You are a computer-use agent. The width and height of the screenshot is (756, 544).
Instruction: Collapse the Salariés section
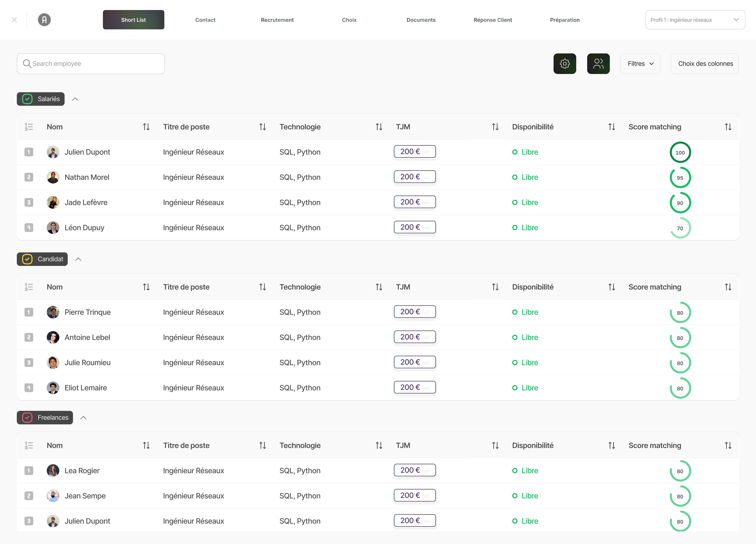(x=75, y=99)
